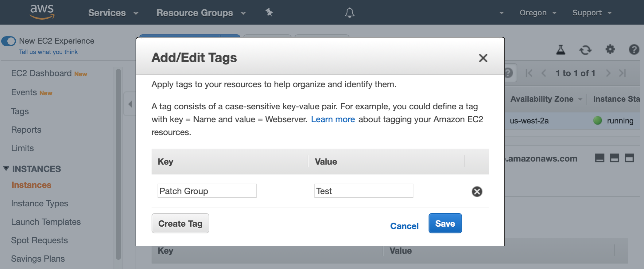Image resolution: width=644 pixels, height=269 pixels.
Task: Go to last page of results
Action: point(623,73)
